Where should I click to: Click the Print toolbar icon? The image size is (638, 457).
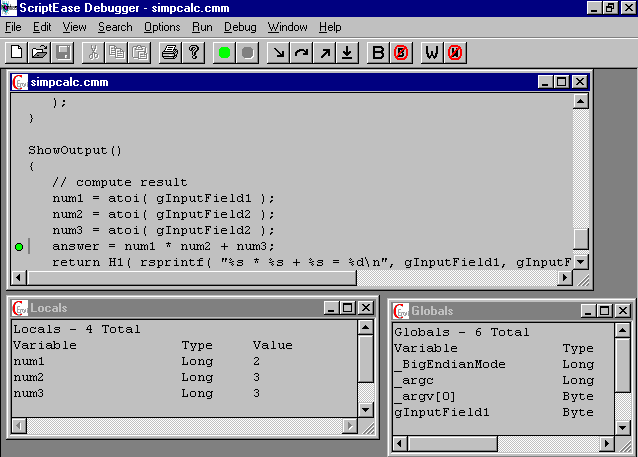click(x=170, y=52)
